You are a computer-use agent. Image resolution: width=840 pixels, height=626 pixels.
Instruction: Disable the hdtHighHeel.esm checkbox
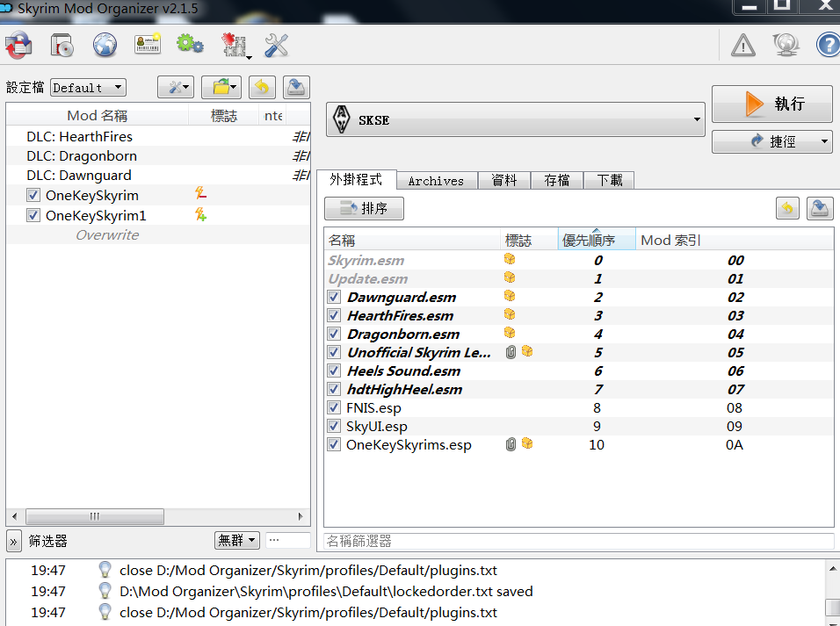(334, 389)
